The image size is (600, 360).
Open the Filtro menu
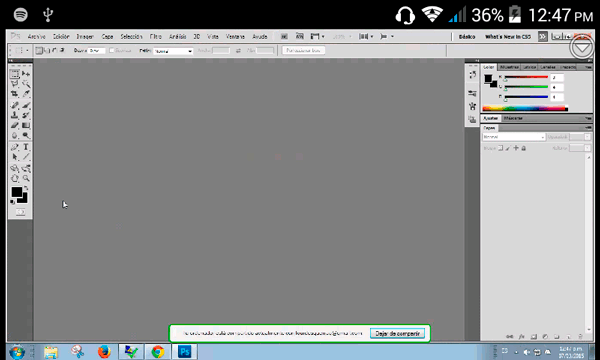[x=155, y=36]
